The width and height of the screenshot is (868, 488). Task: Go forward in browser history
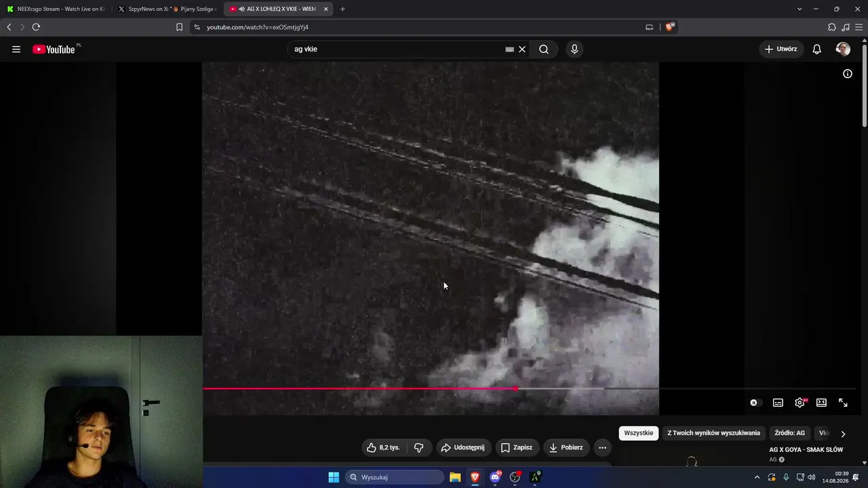pyautogui.click(x=22, y=27)
